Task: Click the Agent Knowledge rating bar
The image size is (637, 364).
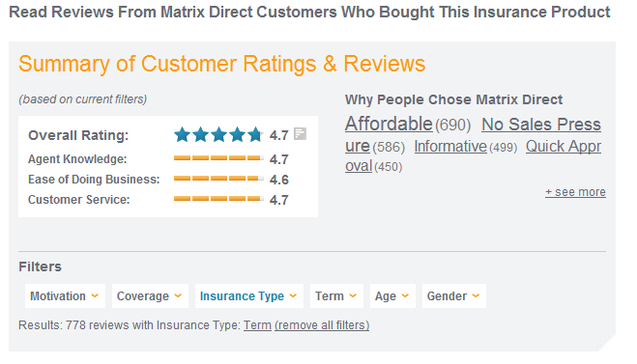Action: pos(218,158)
